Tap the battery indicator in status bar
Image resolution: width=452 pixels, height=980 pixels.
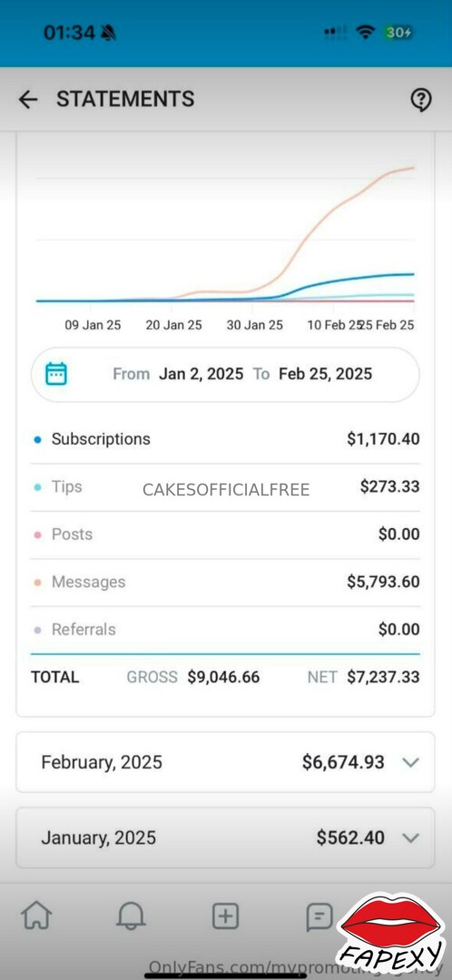(x=398, y=33)
